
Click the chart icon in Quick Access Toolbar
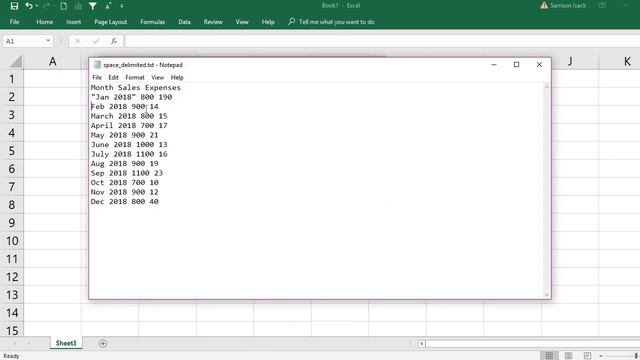coord(78,6)
